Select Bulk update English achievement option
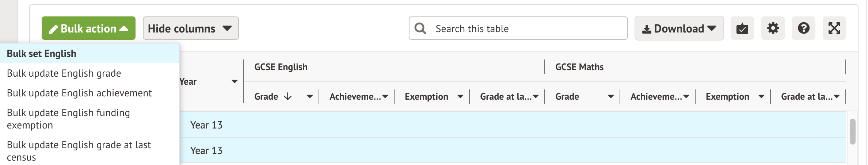Viewport: 868px width, 165px height. (x=79, y=93)
